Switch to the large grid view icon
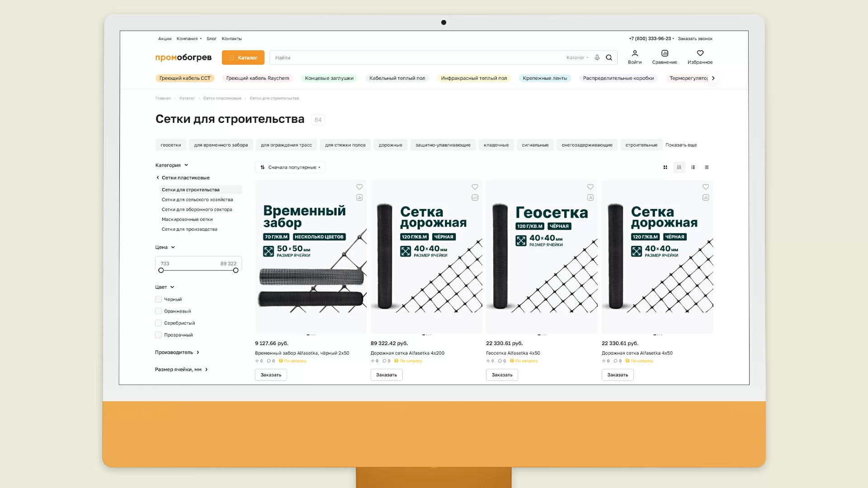Viewport: 868px width, 488px height. (665, 167)
